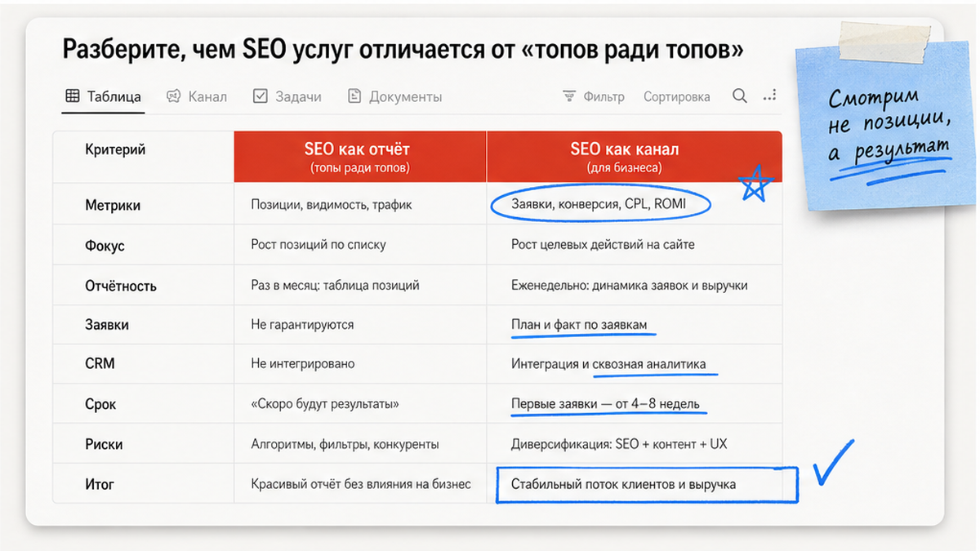Open the more options dots menu
The width and height of the screenshot is (980, 551).
[769, 96]
